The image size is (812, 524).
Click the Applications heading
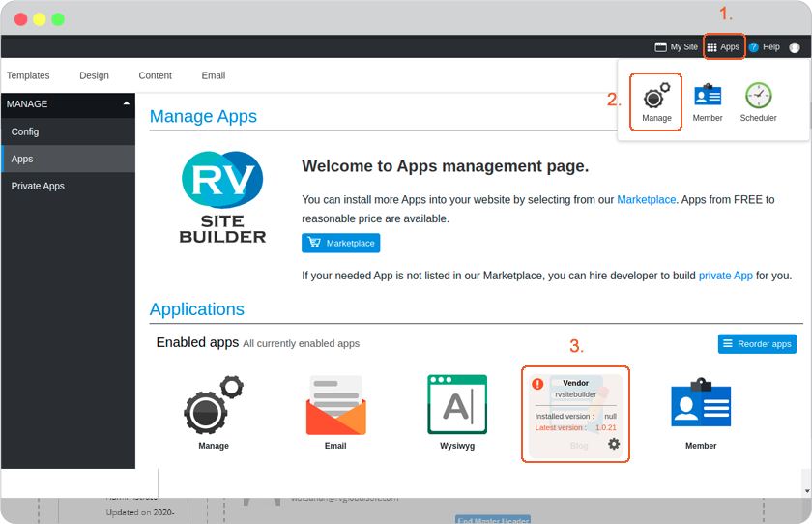(x=197, y=309)
